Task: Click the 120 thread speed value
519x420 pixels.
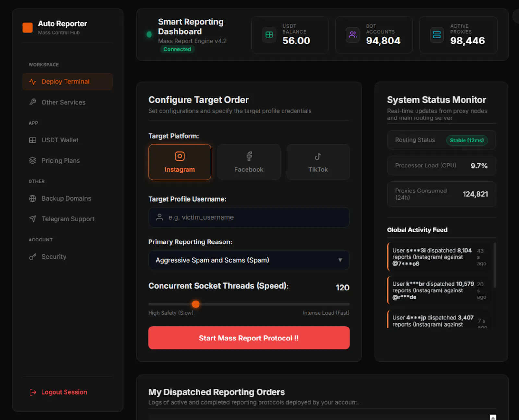Action: pyautogui.click(x=343, y=288)
